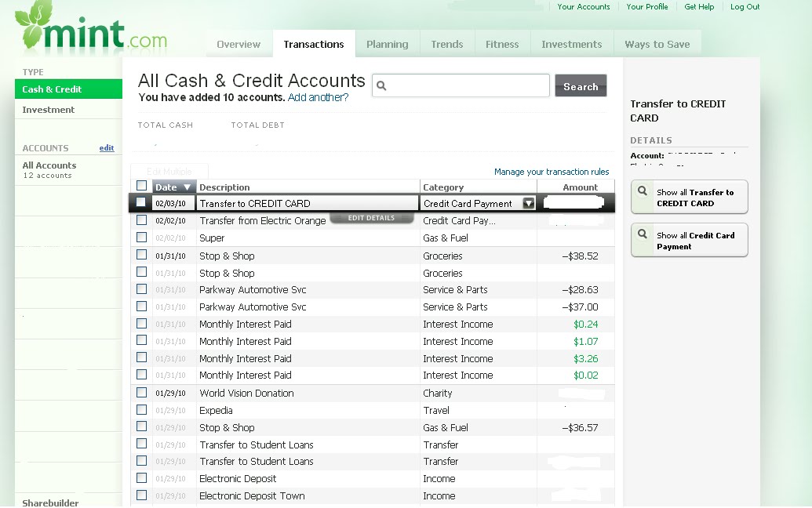812x508 pixels.
Task: Click World Vision Donation description
Action: click(x=246, y=394)
